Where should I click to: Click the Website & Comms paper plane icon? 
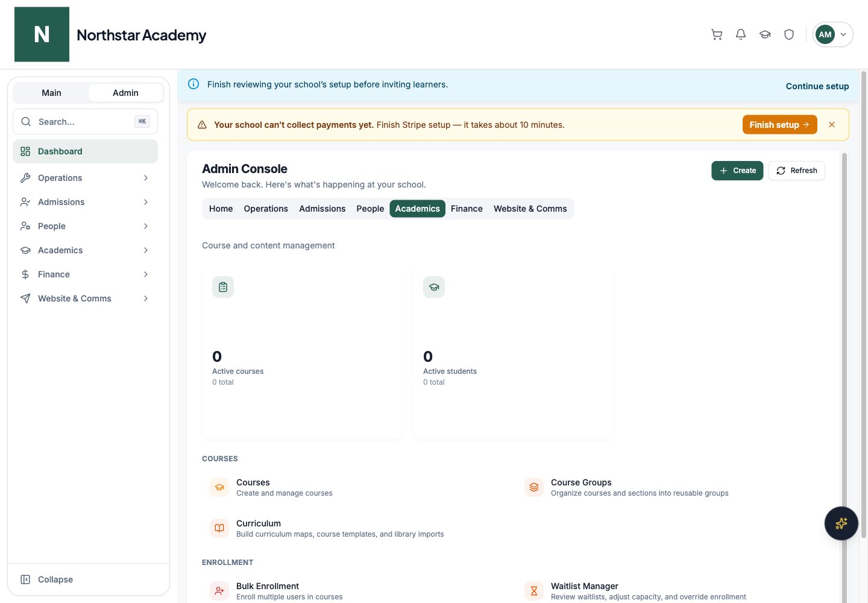coord(25,298)
